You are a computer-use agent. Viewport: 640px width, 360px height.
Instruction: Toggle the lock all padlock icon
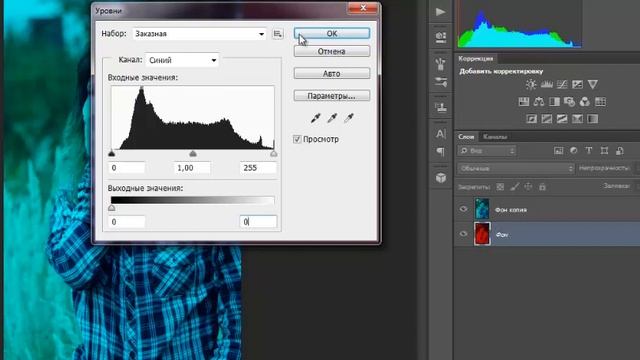click(542, 187)
